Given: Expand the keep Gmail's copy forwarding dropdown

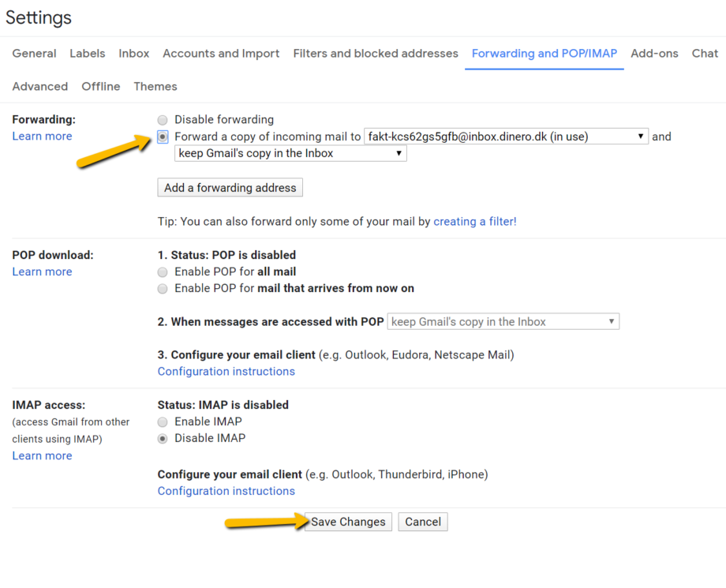Looking at the screenshot, I should [x=290, y=154].
